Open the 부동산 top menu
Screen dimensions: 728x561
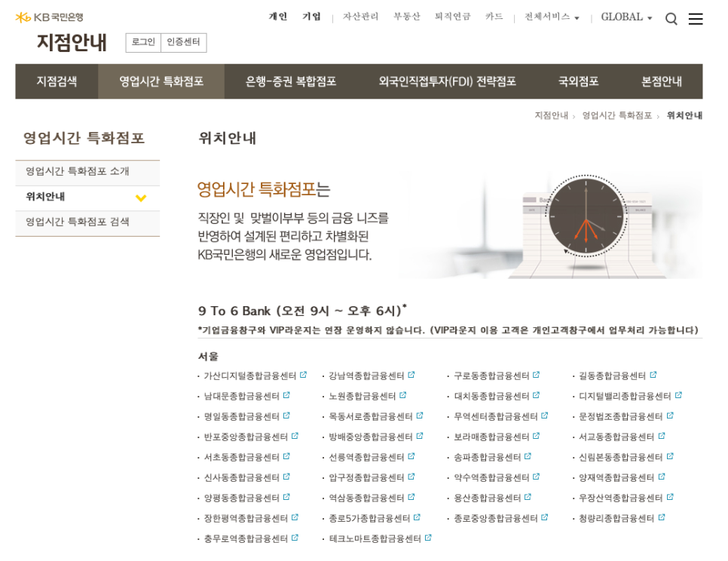(406, 17)
